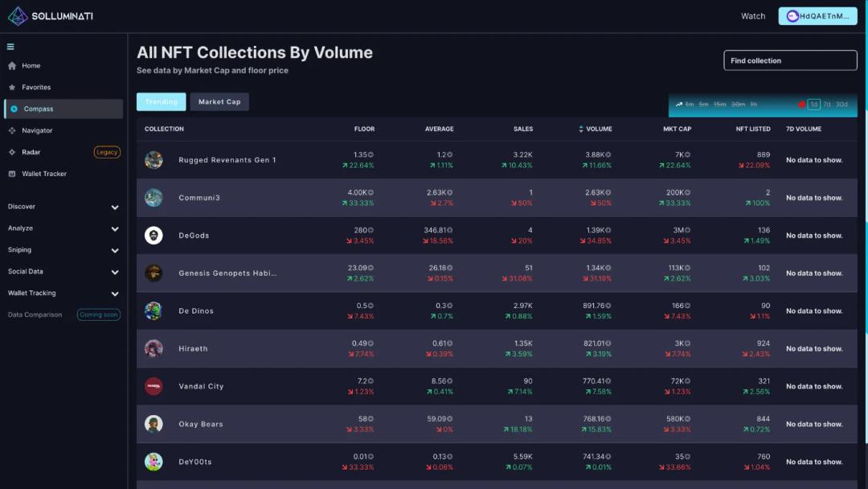The height and width of the screenshot is (489, 868).
Task: Click the trending arrow icon in timeframe bar
Action: coord(678,104)
